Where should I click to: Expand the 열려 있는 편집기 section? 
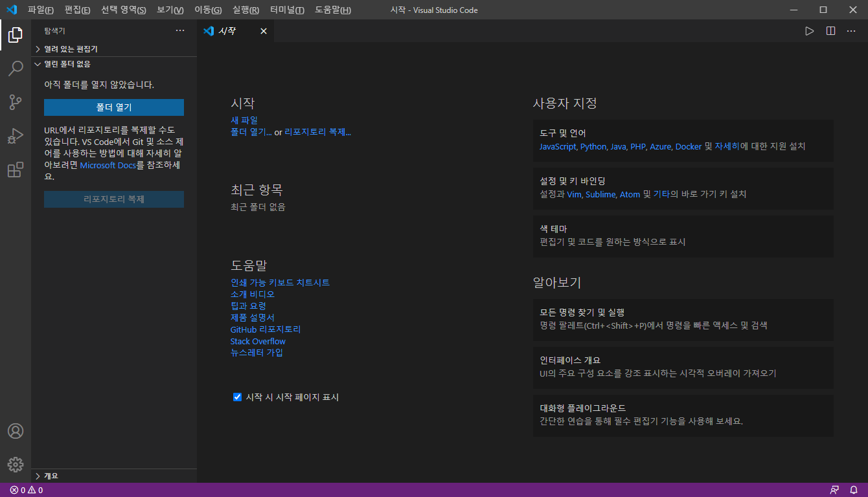114,49
